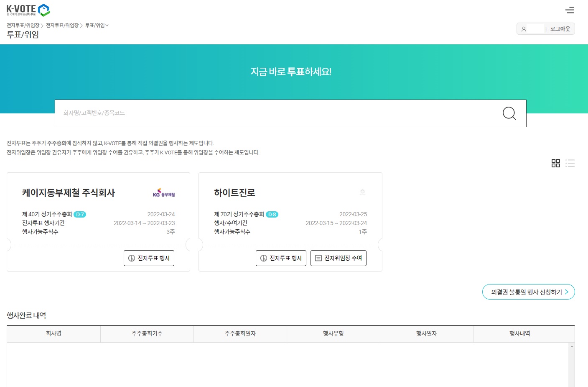
Task: Focus the 회사명/고객번호/종목코드 search field
Action: (x=290, y=113)
